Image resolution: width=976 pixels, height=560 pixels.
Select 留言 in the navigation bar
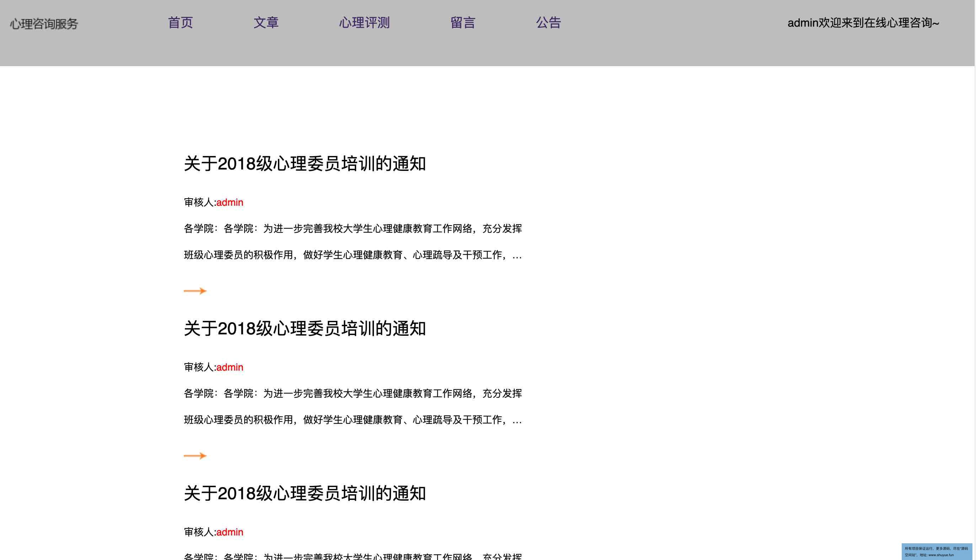(x=462, y=23)
